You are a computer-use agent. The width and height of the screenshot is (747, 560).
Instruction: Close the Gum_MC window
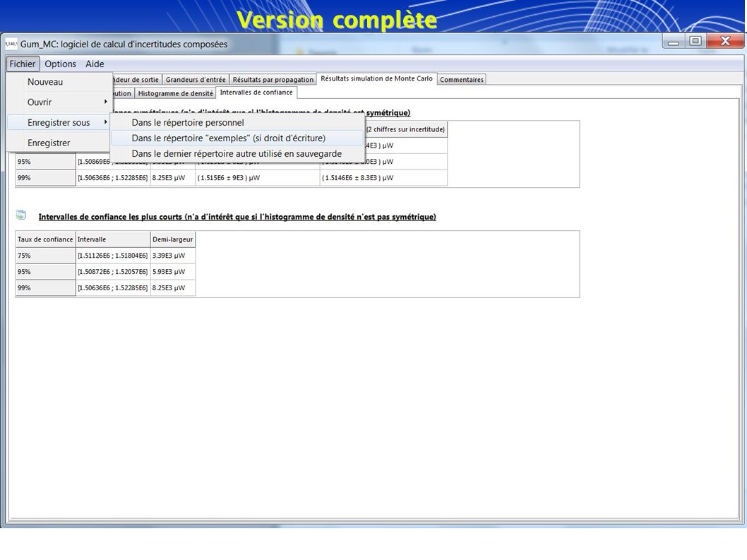click(x=725, y=42)
